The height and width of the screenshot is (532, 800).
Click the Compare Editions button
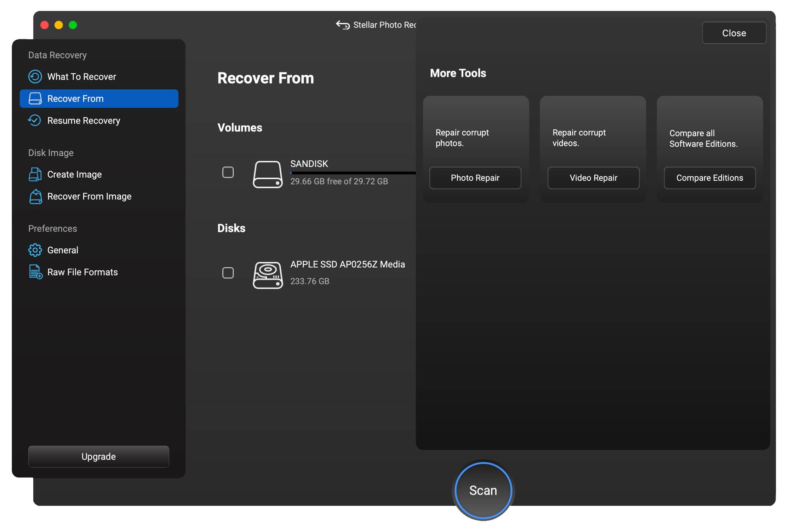709,178
